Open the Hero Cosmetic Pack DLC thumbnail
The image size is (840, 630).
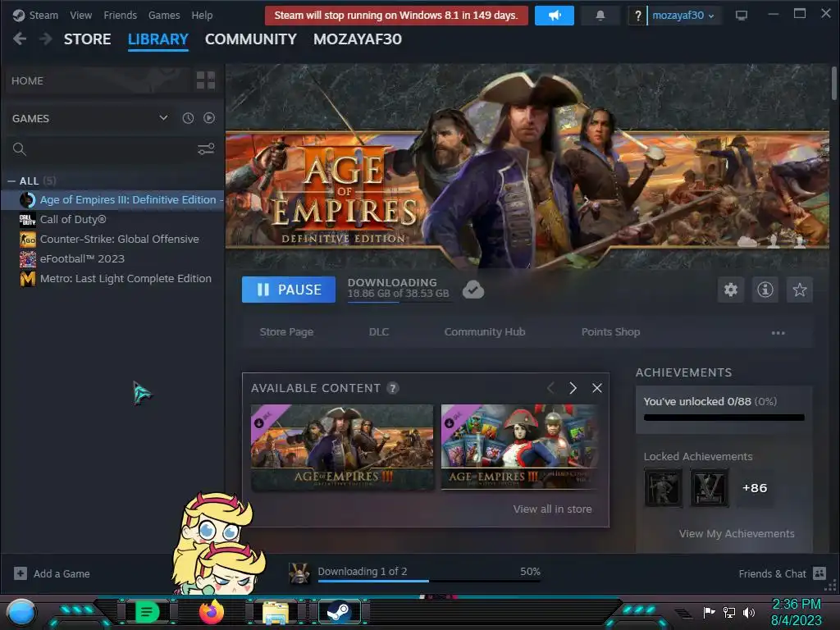tap(519, 447)
